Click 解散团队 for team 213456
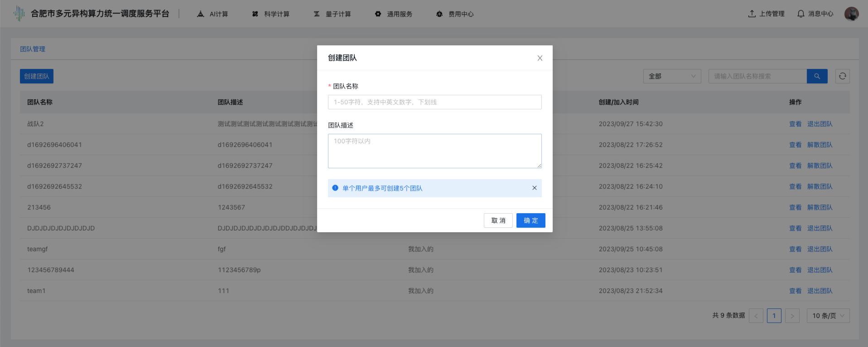Image resolution: width=868 pixels, height=347 pixels. (x=820, y=207)
